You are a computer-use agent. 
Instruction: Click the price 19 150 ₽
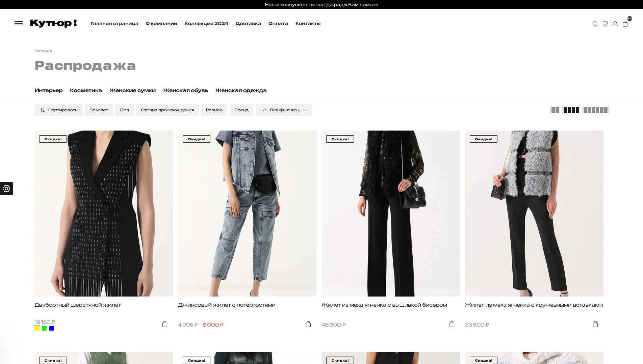pyautogui.click(x=45, y=322)
